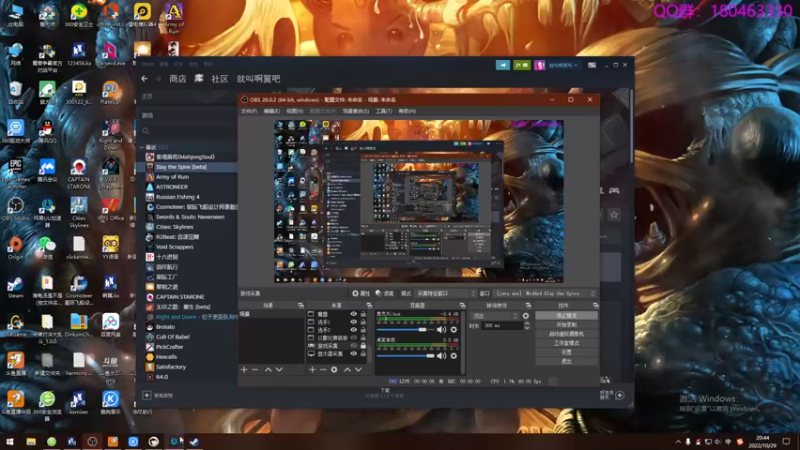
Task: Open 窗口 dropdown showing Modded Slay the Spire
Action: click(545, 293)
